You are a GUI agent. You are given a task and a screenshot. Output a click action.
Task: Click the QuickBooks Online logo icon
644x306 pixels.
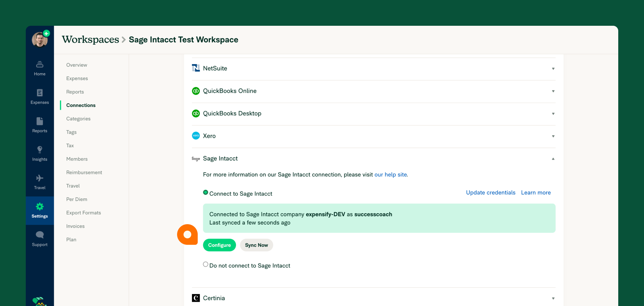[x=196, y=91]
